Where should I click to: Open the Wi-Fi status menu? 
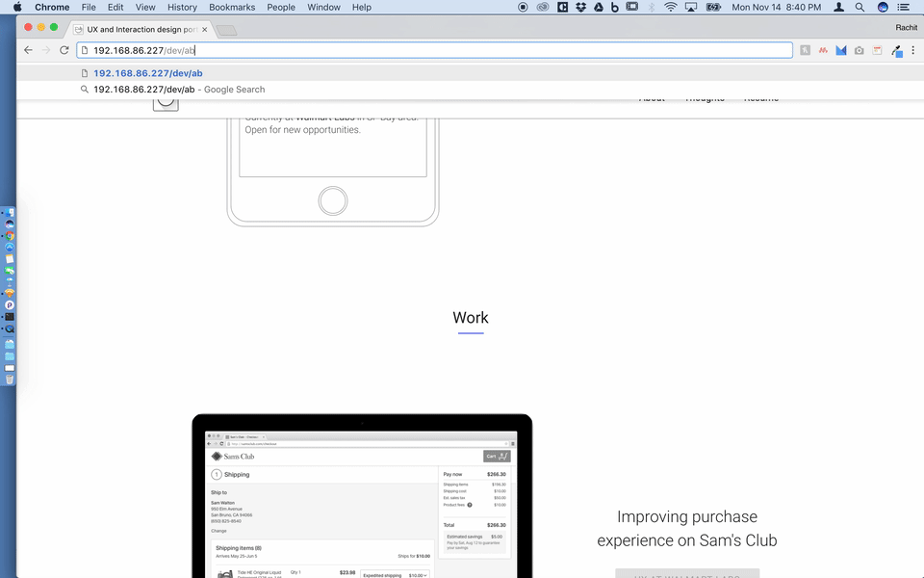click(671, 7)
